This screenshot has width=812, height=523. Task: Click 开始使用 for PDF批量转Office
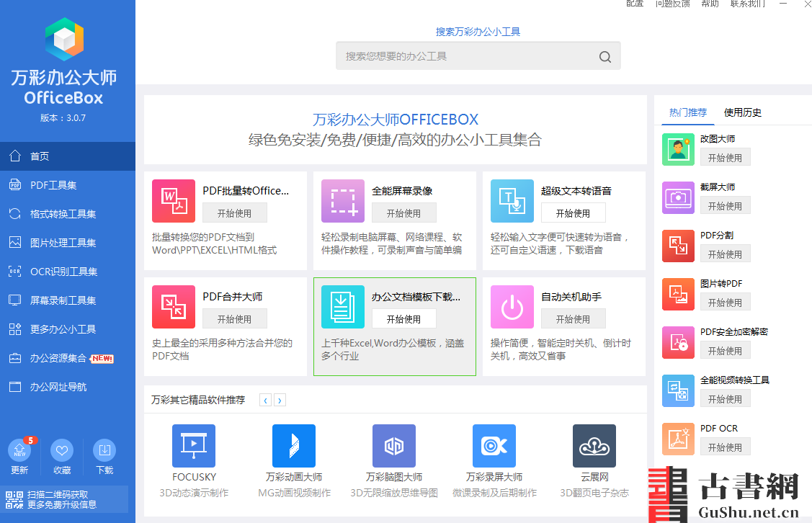[235, 213]
